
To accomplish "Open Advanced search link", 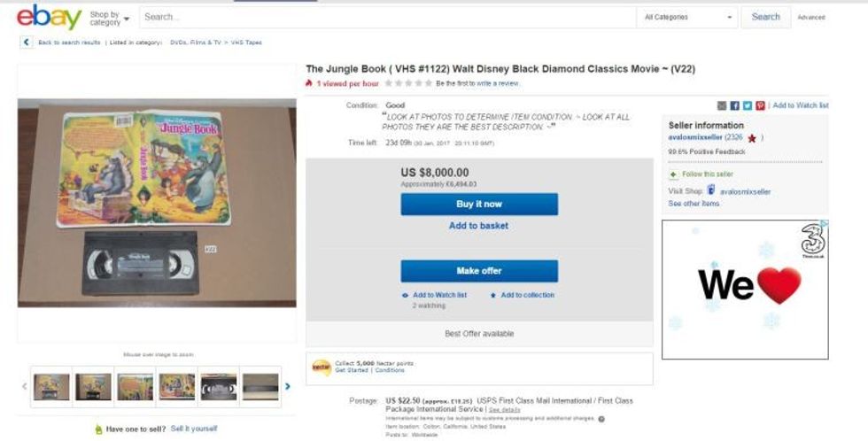I will [x=810, y=18].
